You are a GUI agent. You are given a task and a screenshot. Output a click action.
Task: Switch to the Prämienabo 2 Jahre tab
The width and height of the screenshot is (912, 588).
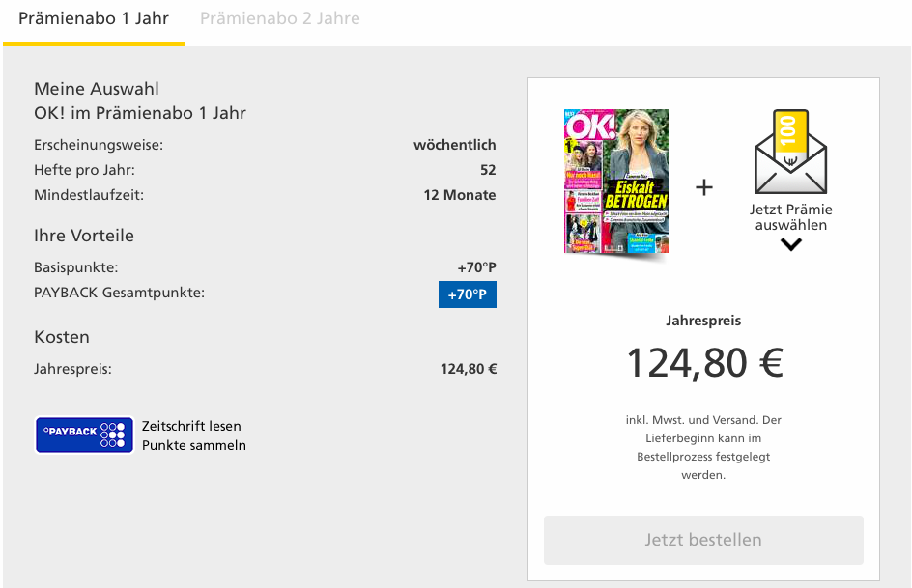(280, 19)
